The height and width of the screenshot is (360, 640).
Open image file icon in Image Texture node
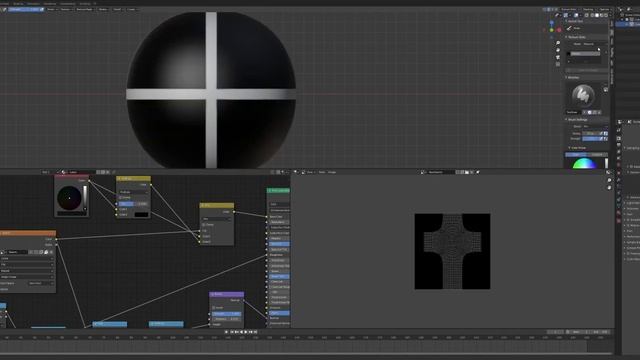[x=46, y=252]
